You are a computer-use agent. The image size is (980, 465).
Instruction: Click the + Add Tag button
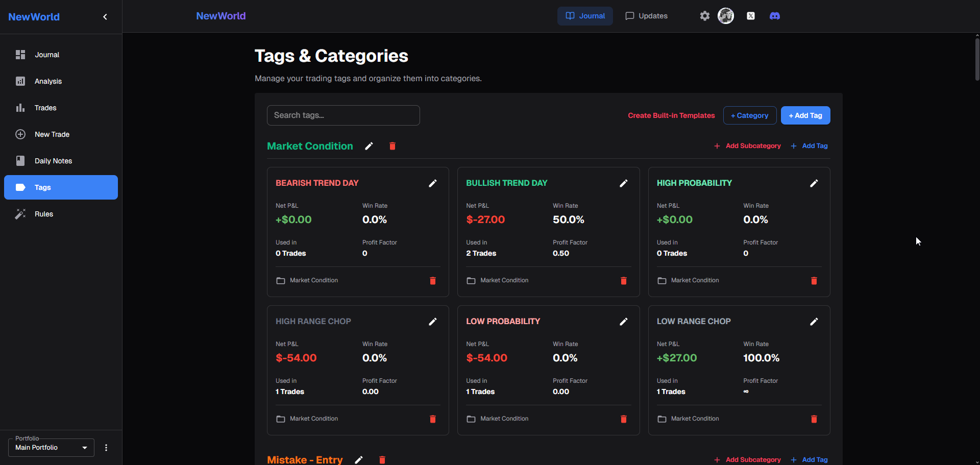[x=805, y=115]
